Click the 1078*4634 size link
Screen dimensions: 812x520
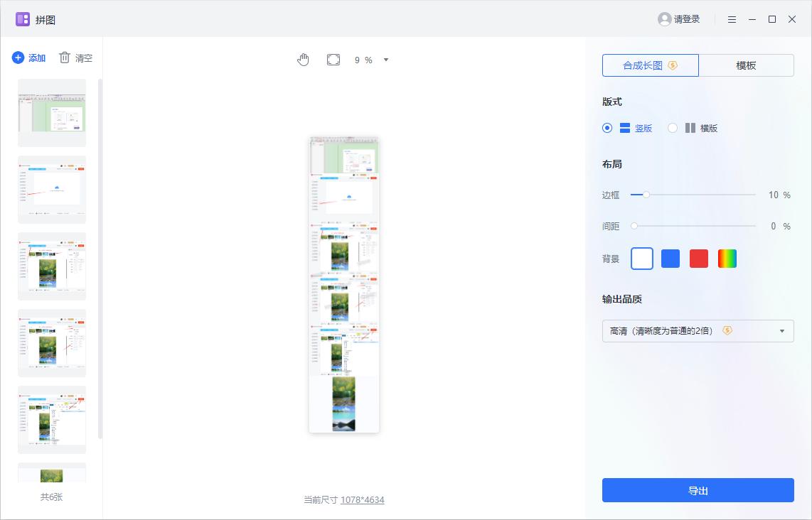pos(362,499)
